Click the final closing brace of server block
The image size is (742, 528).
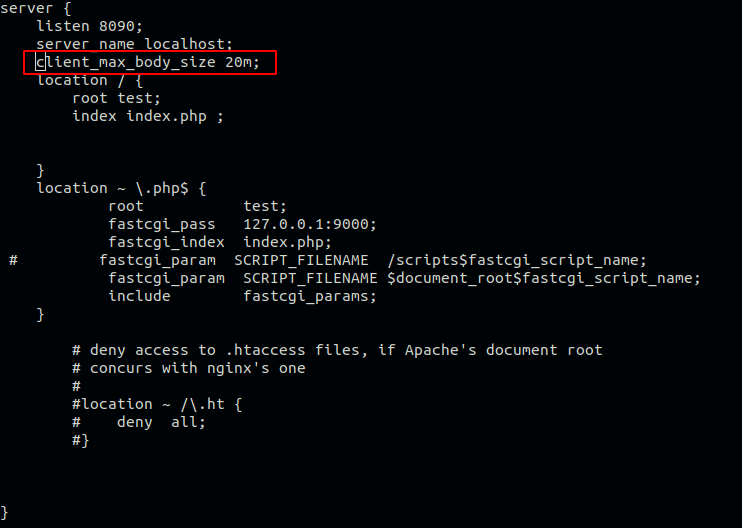(5, 512)
